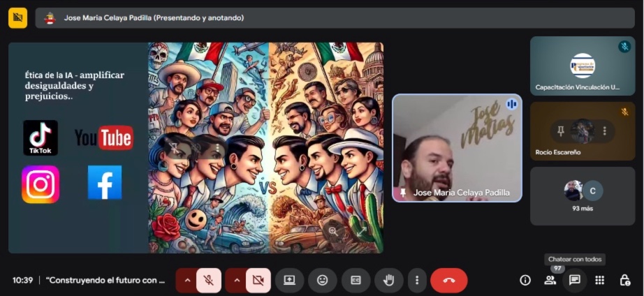Pin Rocío Escareño's tile
Viewport: 644px width, 296px height.
(560, 131)
